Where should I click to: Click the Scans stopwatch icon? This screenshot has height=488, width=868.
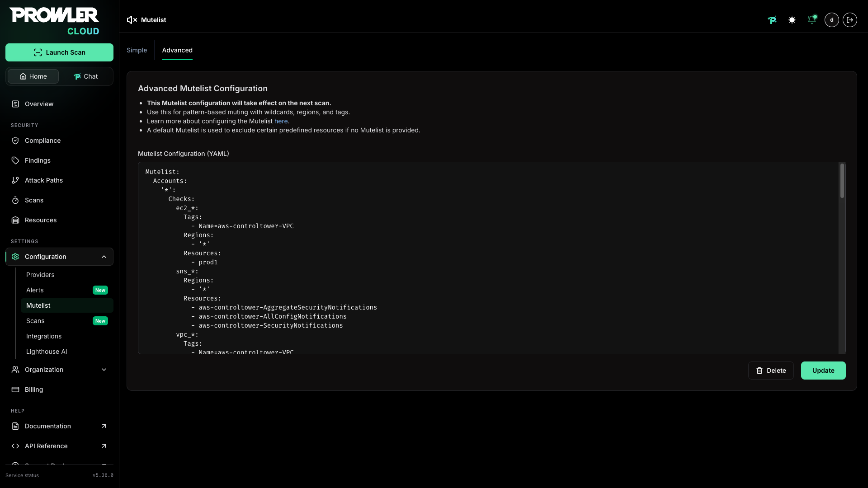click(15, 200)
